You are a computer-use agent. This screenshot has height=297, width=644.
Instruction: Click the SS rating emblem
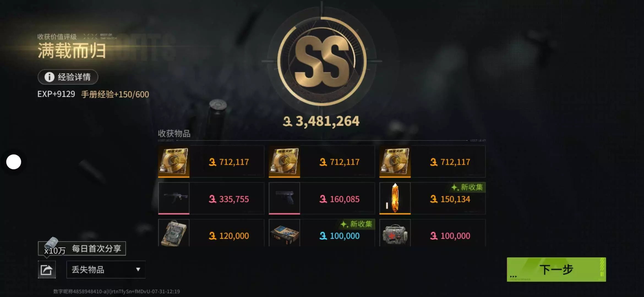click(322, 61)
